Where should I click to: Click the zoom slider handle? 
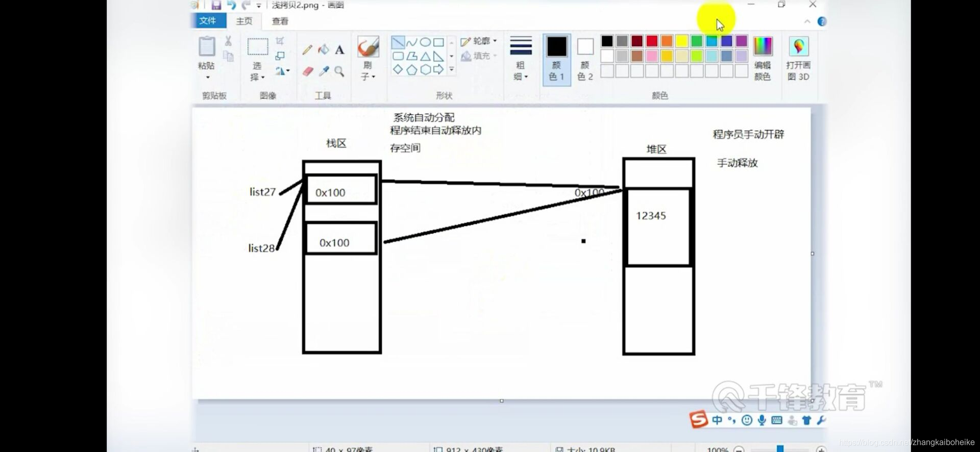point(780,449)
